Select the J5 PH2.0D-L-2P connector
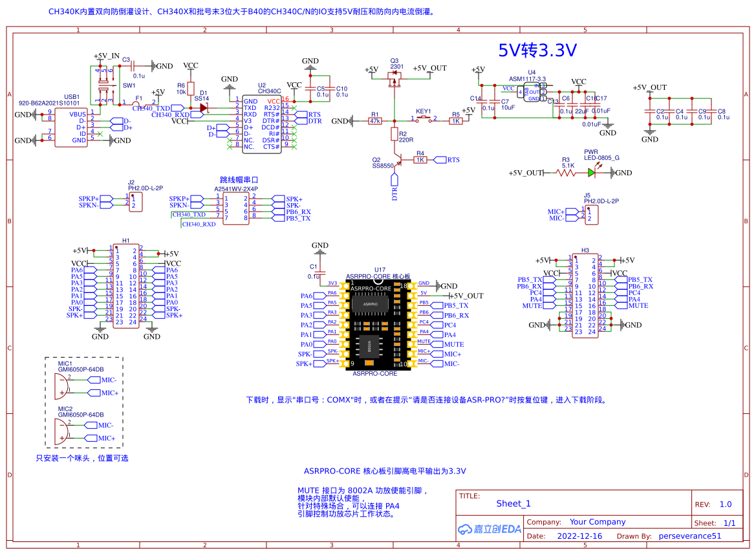Viewport: 756px width, 555px height. (592, 215)
